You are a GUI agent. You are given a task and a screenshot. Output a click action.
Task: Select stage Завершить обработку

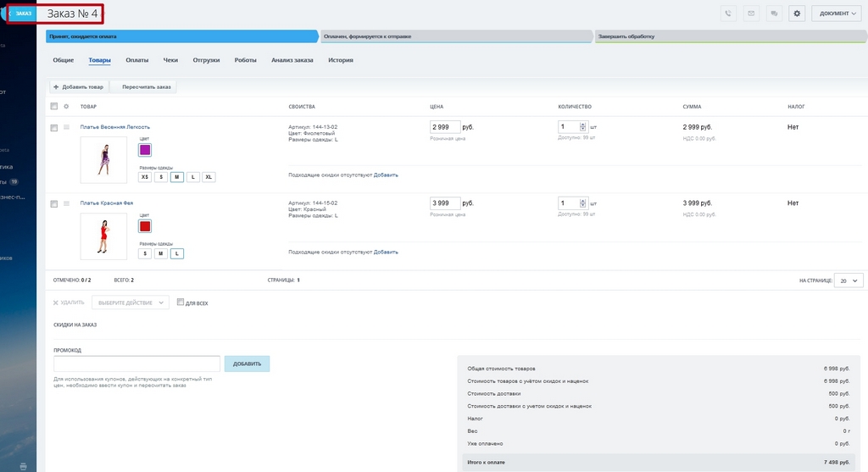point(731,36)
